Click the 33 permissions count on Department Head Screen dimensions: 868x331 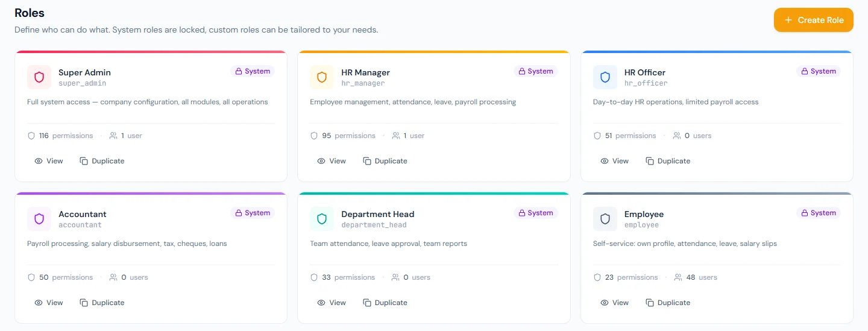coord(342,277)
